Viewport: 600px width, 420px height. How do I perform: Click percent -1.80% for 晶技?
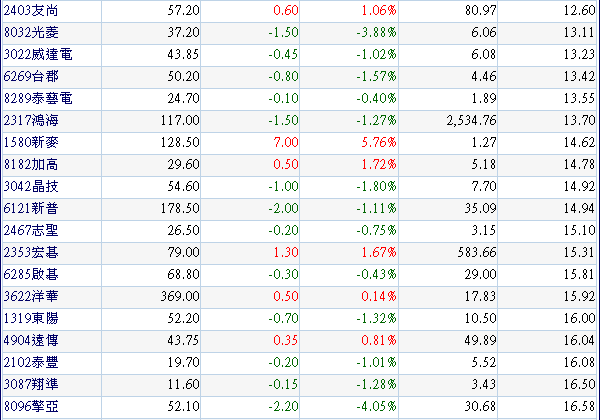(377, 186)
